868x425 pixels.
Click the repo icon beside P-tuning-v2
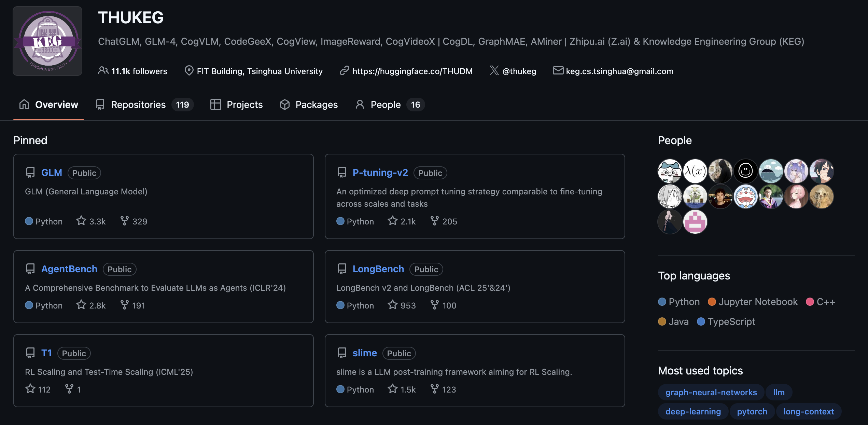pyautogui.click(x=342, y=172)
